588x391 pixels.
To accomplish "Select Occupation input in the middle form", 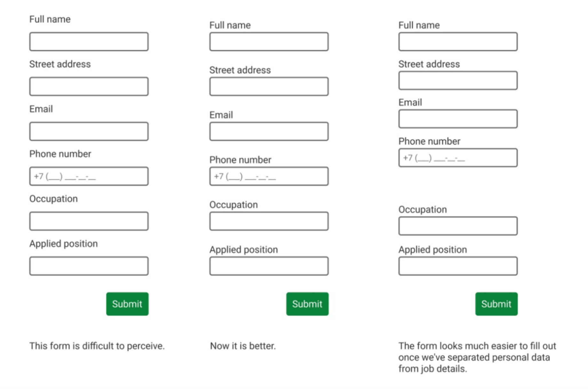I will click(x=269, y=221).
